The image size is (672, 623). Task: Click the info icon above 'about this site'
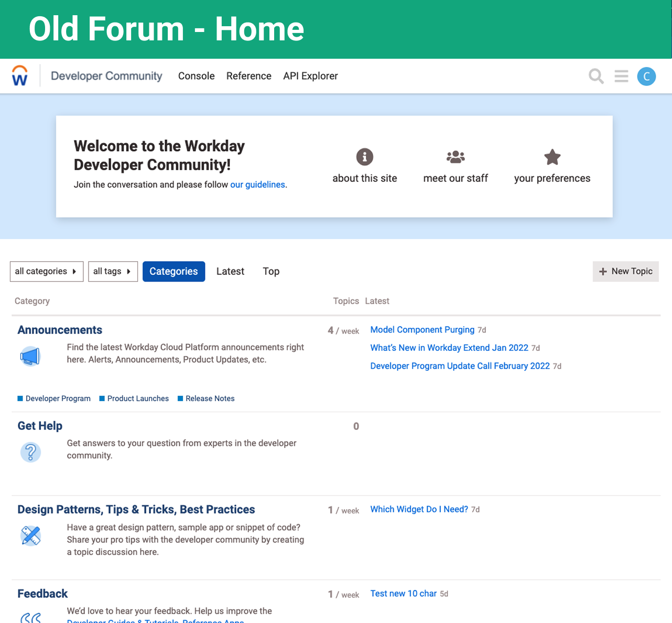(x=365, y=157)
